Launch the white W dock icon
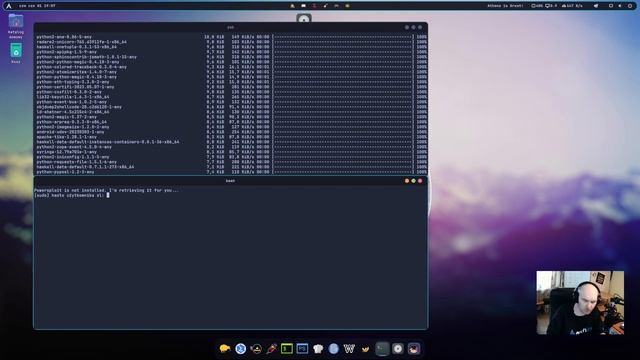 pos(349,349)
